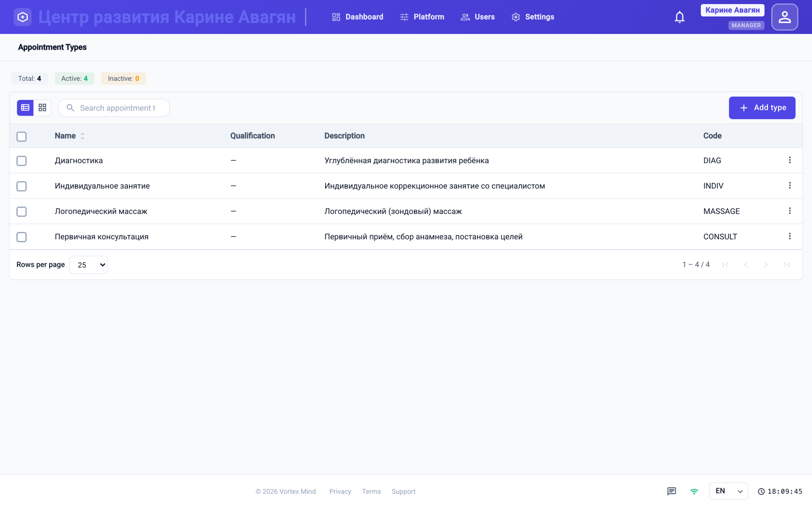Open row actions for Логопедический массаж
Viewport: 812px width, 508px height.
pos(790,211)
